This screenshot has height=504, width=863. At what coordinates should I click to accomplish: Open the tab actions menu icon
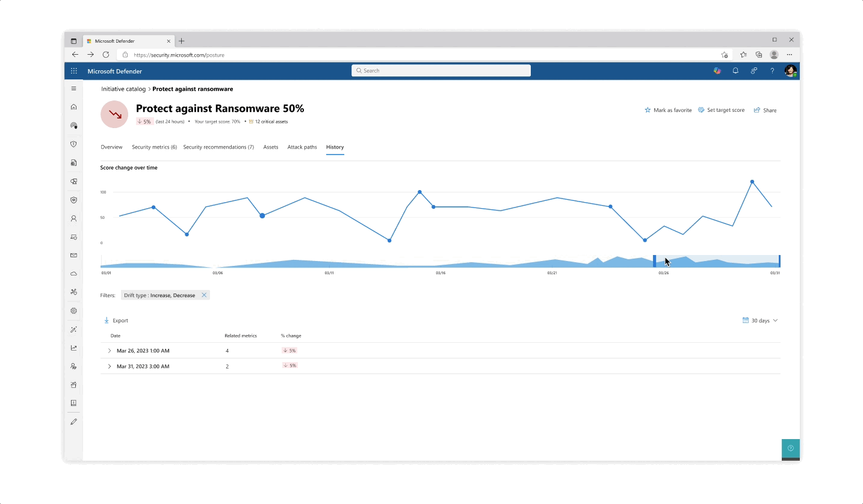pyautogui.click(x=74, y=41)
